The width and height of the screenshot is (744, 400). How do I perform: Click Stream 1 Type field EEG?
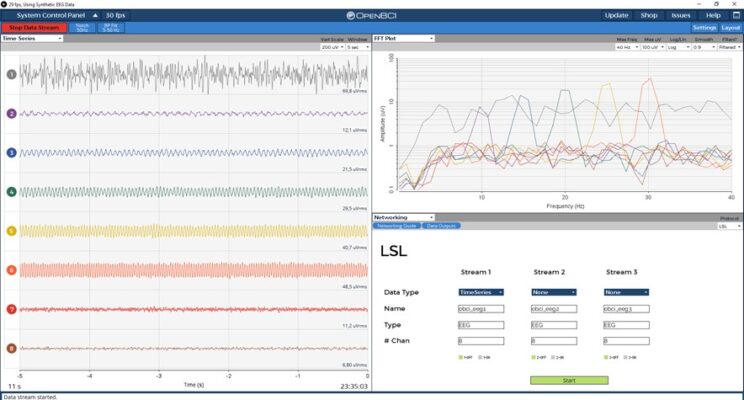481,325
